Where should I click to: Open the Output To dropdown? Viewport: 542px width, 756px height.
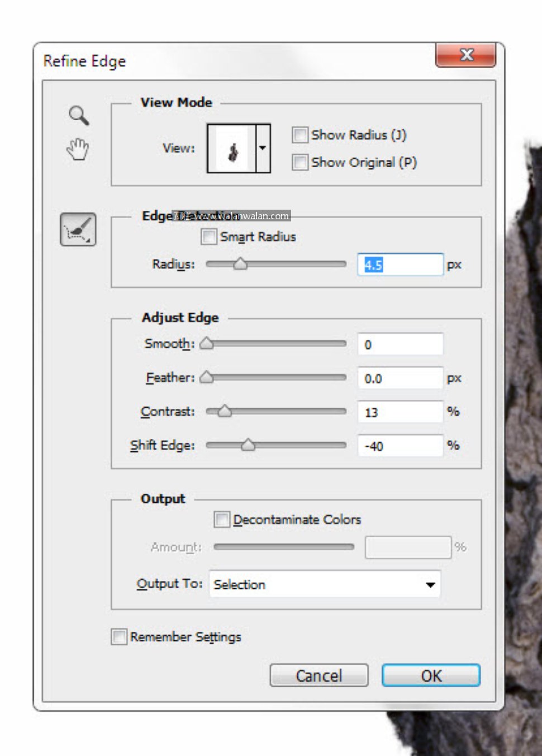coord(325,584)
